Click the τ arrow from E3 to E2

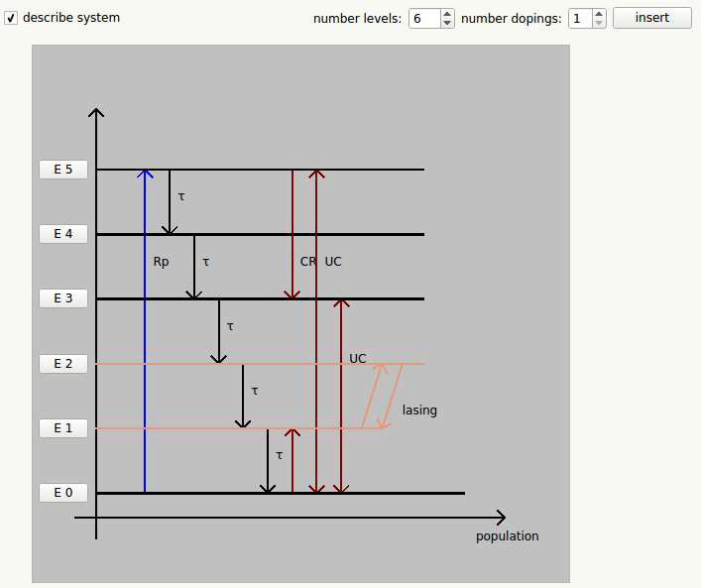tap(218, 331)
